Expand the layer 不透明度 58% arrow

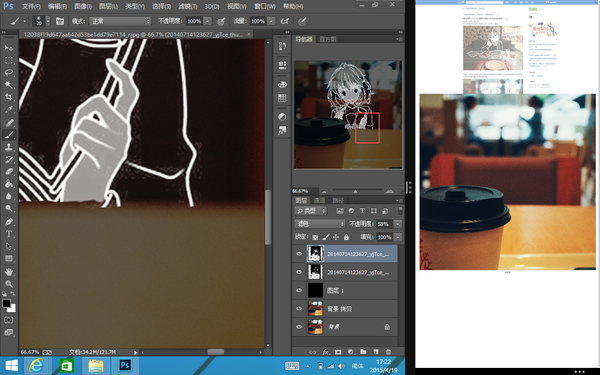click(x=398, y=224)
